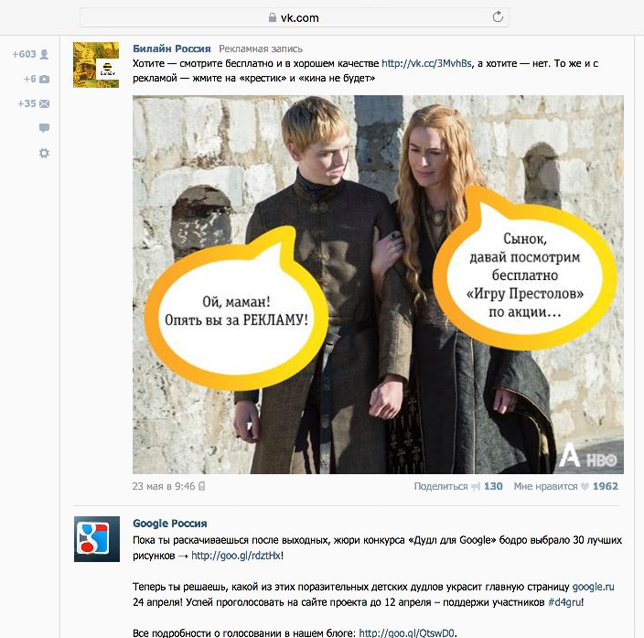
Task: Click the +35 counter text
Action: pos(27,104)
